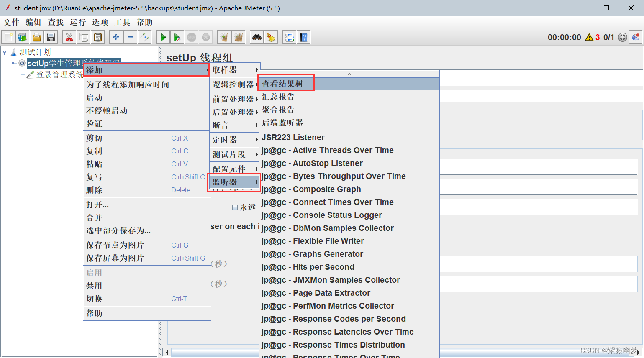Open the 工具 menu
This screenshot has width=644, height=358.
[x=122, y=22]
